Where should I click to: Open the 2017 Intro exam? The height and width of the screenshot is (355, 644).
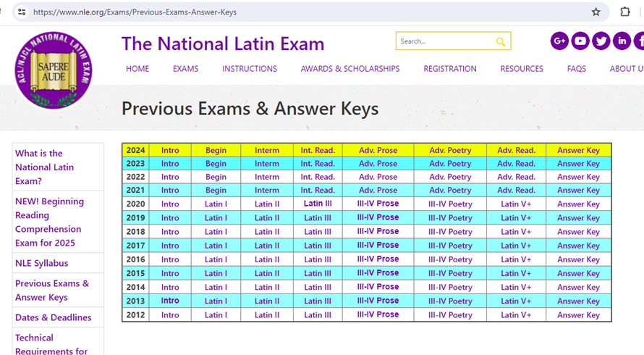pyautogui.click(x=170, y=246)
